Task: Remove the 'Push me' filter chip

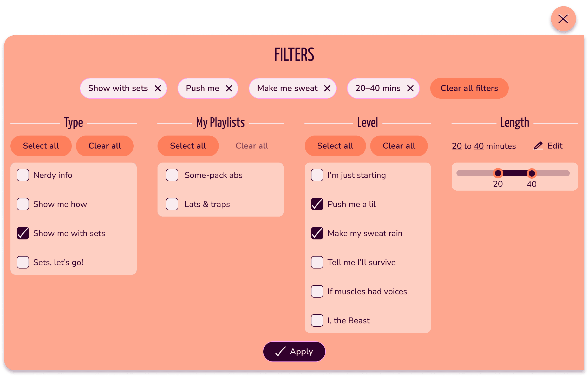Action: (229, 89)
